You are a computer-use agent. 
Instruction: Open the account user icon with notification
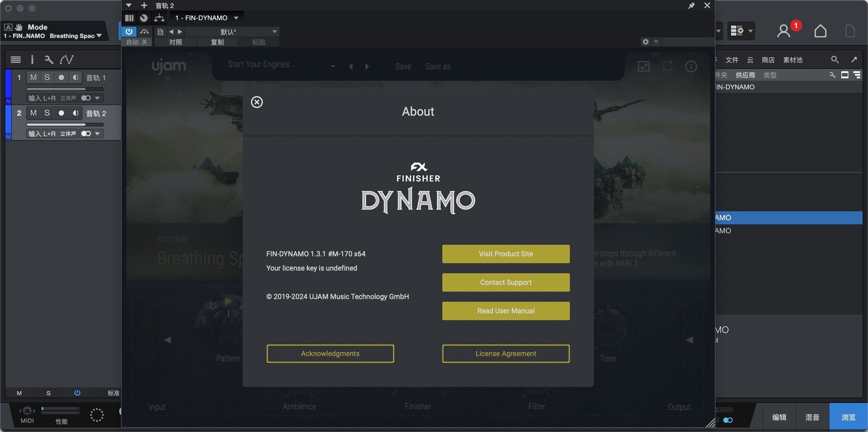click(784, 31)
